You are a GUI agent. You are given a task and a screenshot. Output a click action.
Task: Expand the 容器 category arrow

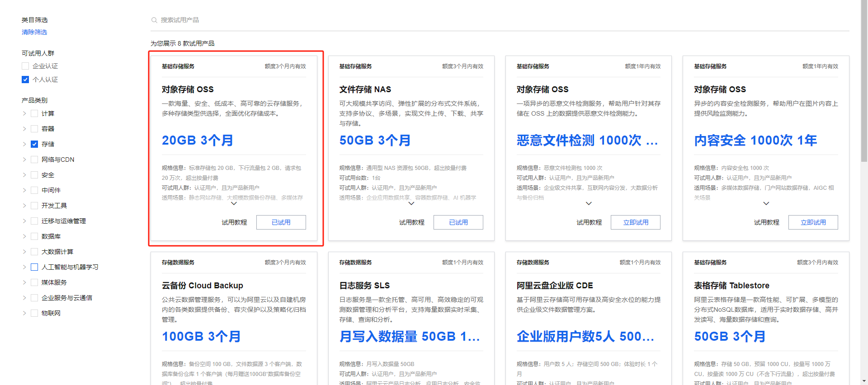click(24, 129)
